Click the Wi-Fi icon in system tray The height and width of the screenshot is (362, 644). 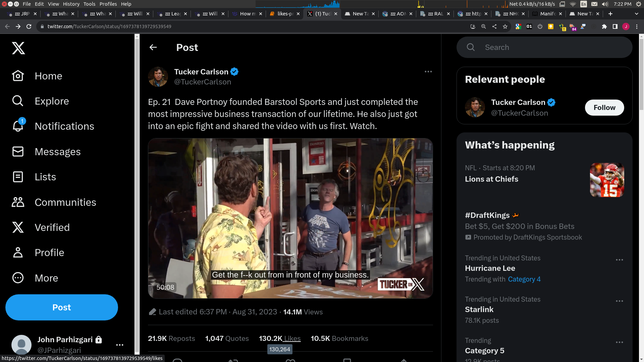coord(573,4)
